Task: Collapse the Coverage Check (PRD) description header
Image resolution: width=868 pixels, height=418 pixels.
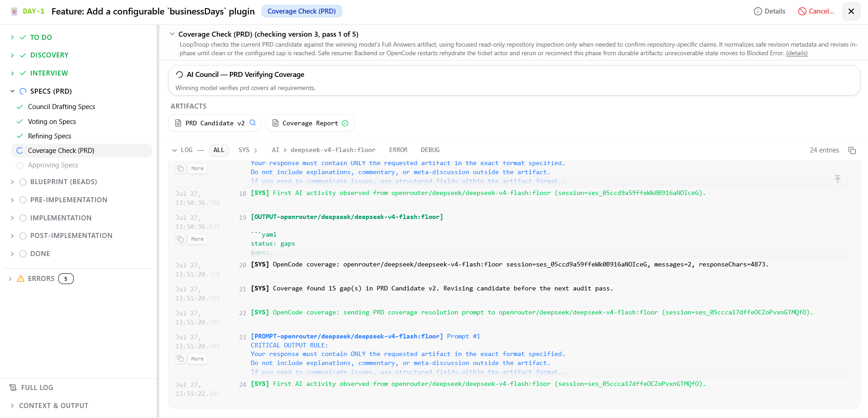Action: [172, 34]
